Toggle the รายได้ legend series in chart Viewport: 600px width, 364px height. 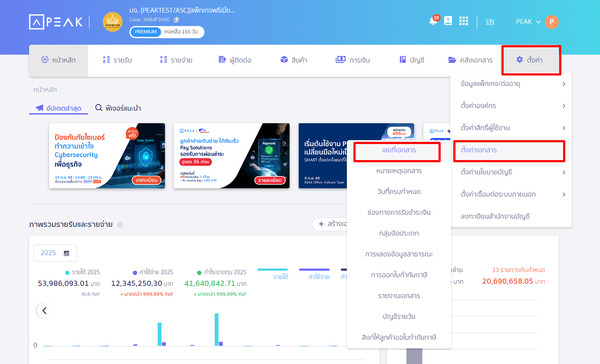[273, 274]
